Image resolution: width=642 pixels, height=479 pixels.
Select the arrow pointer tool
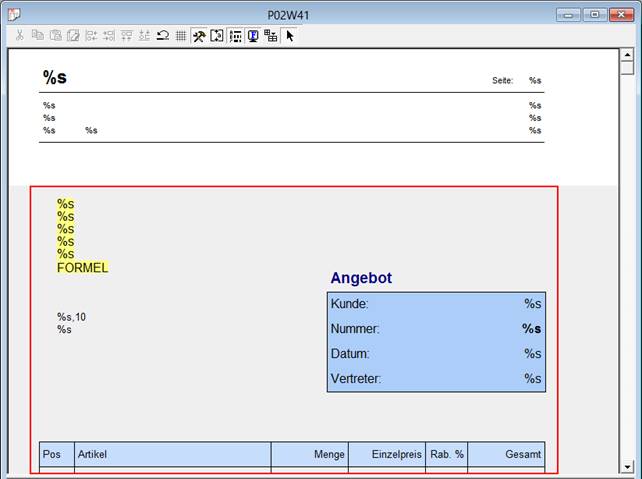pos(290,35)
